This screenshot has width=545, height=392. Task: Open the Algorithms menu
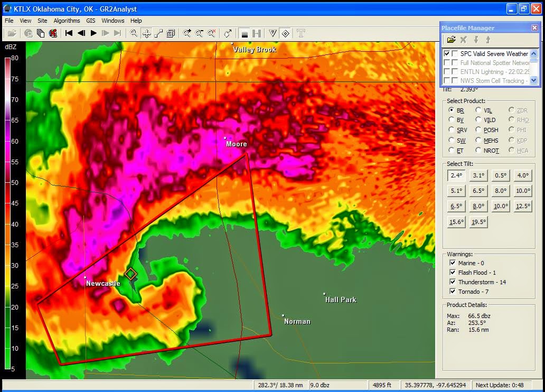coord(67,21)
